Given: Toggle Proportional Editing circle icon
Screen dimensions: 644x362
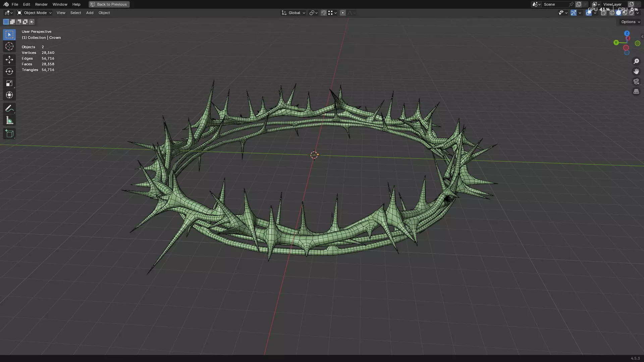Looking at the screenshot, I should tap(342, 13).
